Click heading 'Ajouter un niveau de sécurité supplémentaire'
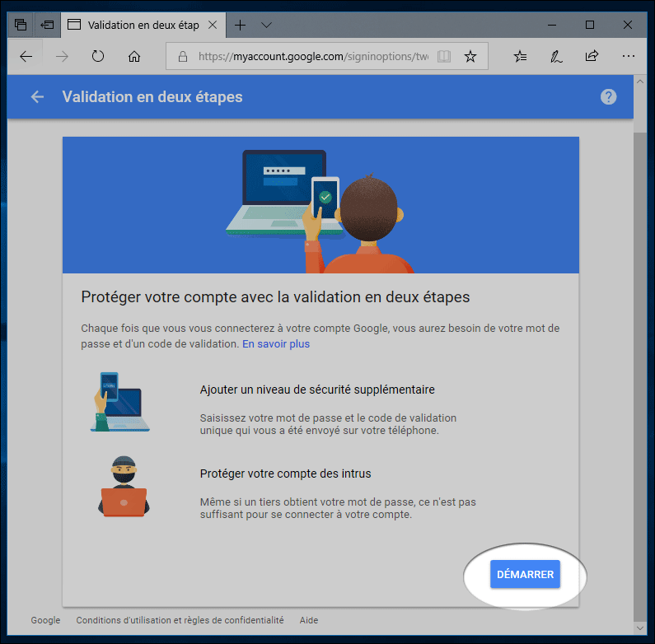Screen dimensions: 655x644 (317, 390)
